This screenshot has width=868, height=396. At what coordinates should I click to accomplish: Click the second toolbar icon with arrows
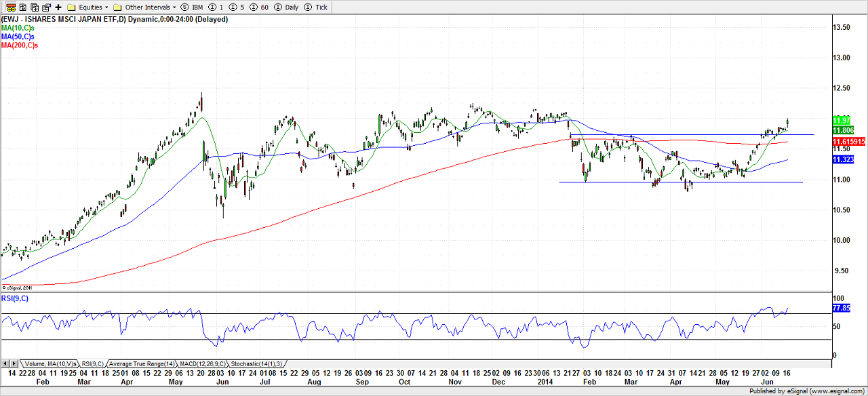point(22,7)
